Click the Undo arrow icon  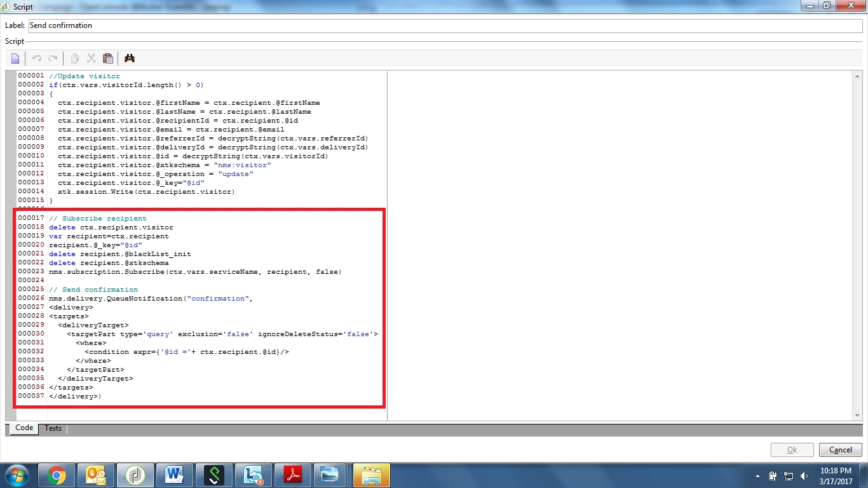coord(37,58)
